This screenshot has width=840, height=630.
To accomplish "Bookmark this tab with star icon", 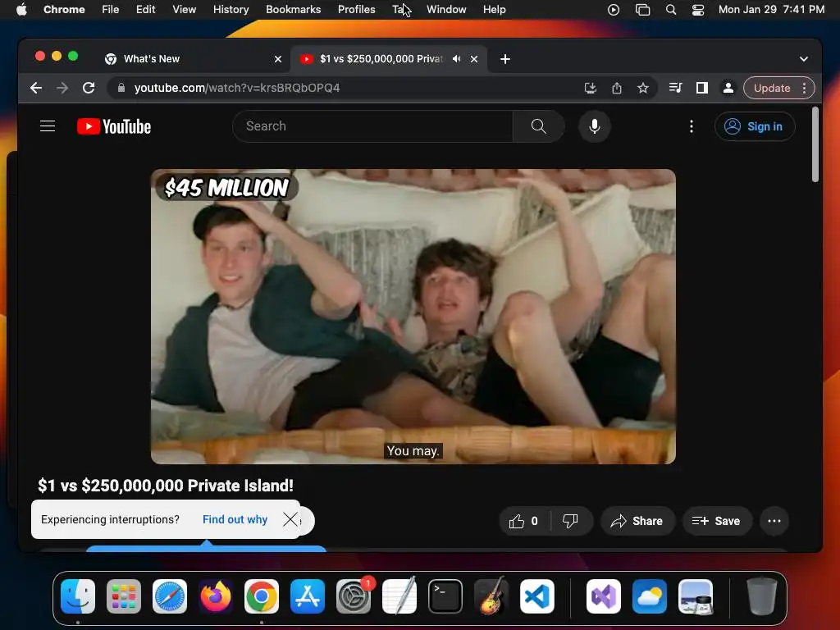I will 643,88.
